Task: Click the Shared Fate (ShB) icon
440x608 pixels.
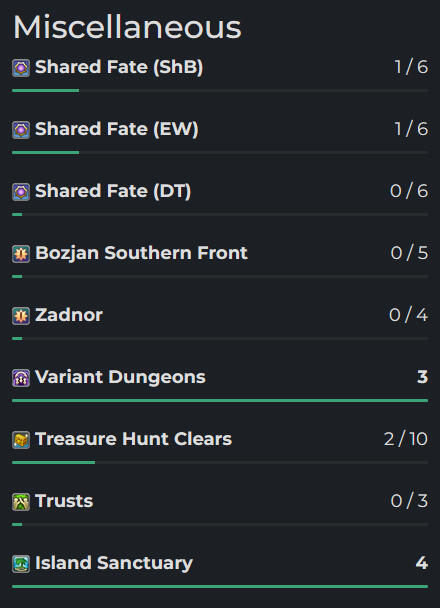Action: click(21, 68)
